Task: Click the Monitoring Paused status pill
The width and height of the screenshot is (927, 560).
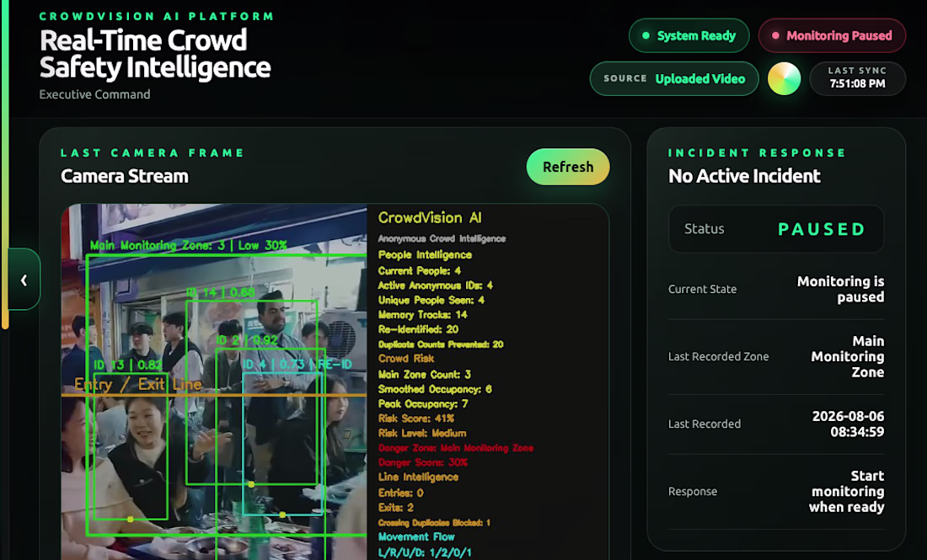Action: click(x=832, y=35)
